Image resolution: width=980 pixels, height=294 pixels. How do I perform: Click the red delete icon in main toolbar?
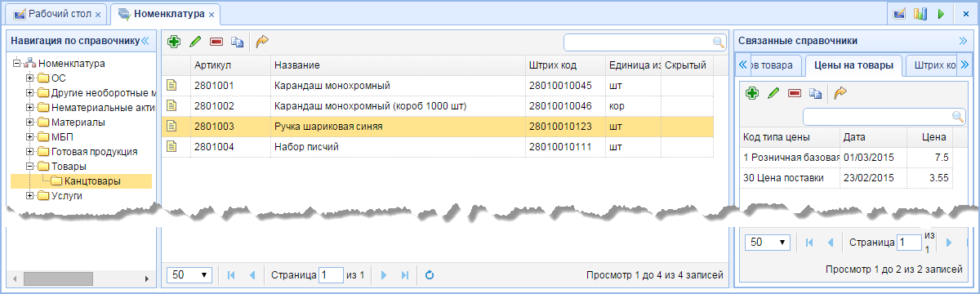(x=216, y=41)
